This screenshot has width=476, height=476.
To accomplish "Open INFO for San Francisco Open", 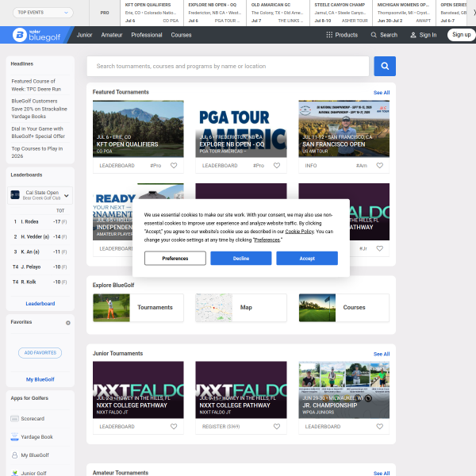I will [x=311, y=166].
